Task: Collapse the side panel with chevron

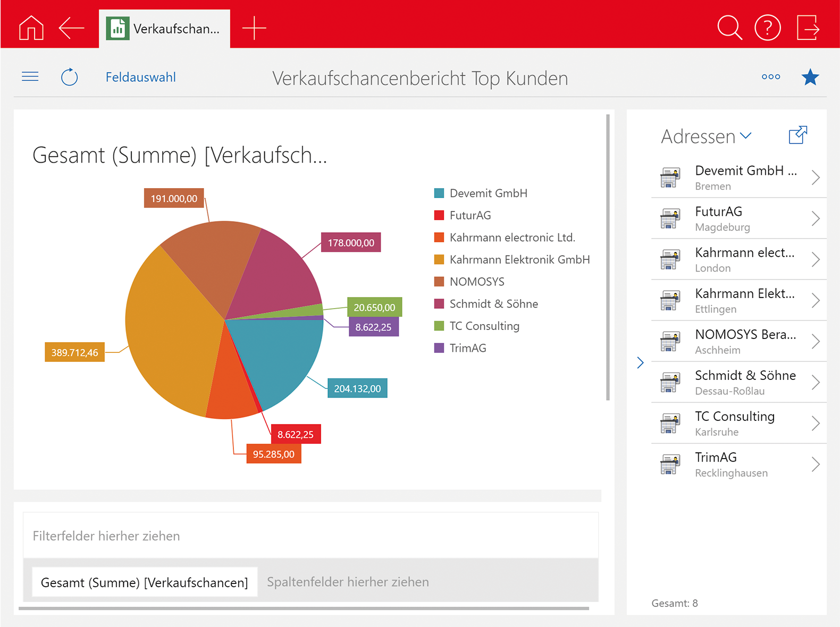Action: click(640, 362)
